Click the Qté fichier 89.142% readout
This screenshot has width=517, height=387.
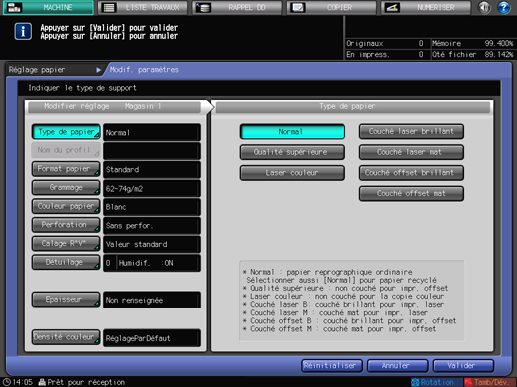point(472,54)
